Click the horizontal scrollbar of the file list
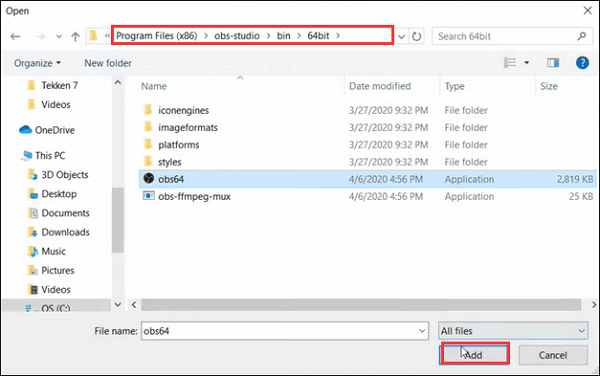600x376 pixels. pos(361,305)
